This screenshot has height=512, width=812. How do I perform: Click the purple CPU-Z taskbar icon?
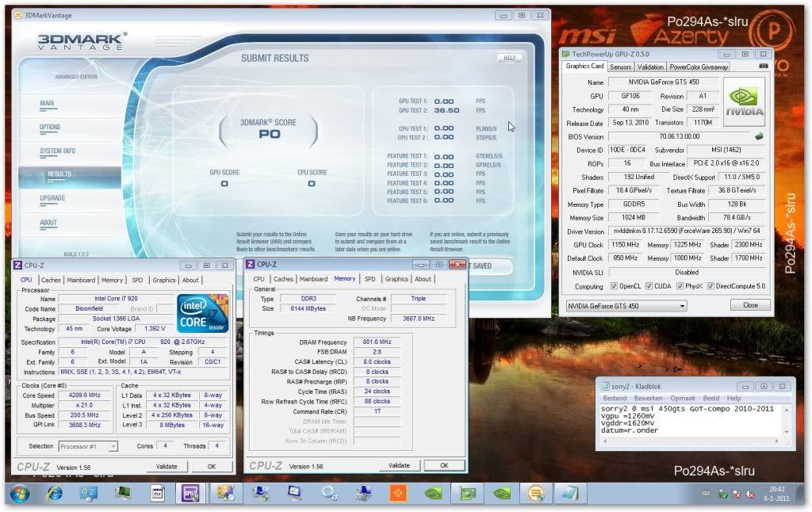pyautogui.click(x=190, y=494)
